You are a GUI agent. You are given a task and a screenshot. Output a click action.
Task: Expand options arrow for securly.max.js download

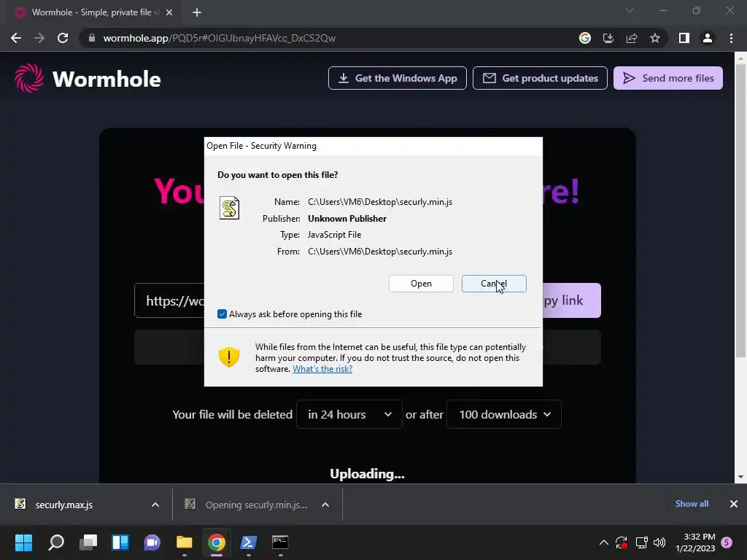coord(155,505)
